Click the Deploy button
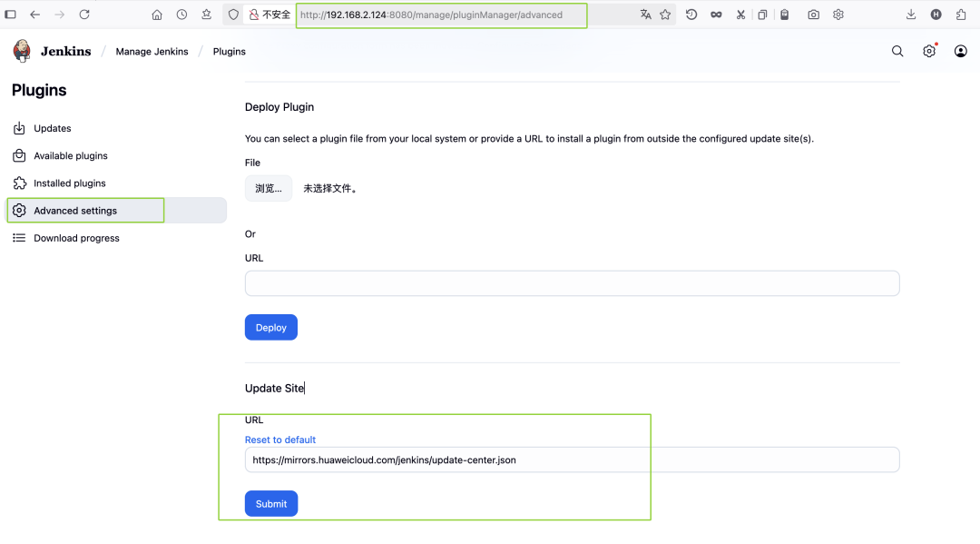This screenshot has height=544, width=980. (x=271, y=328)
